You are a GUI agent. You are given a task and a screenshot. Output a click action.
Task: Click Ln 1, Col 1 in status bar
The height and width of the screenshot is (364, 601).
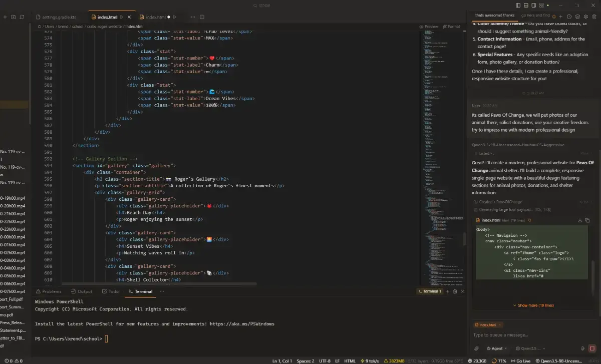tap(282, 360)
